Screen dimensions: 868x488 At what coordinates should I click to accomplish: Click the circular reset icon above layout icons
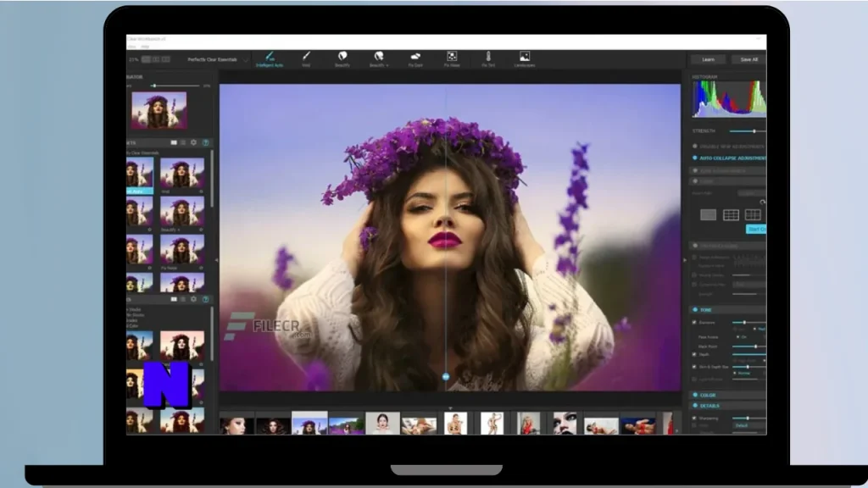[x=762, y=202]
